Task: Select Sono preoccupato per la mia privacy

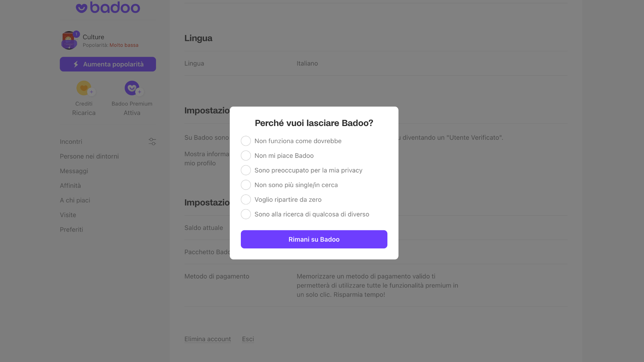Action: pos(246,170)
